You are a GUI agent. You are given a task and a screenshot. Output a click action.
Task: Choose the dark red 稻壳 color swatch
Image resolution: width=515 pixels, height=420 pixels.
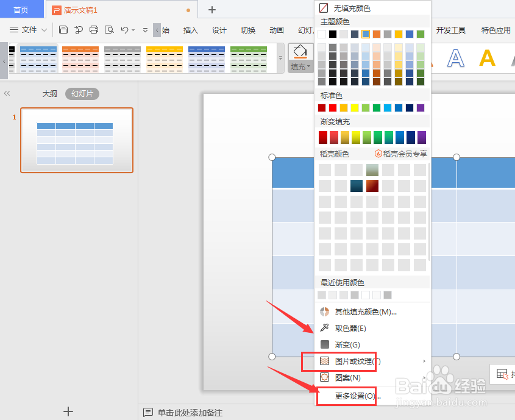372,186
